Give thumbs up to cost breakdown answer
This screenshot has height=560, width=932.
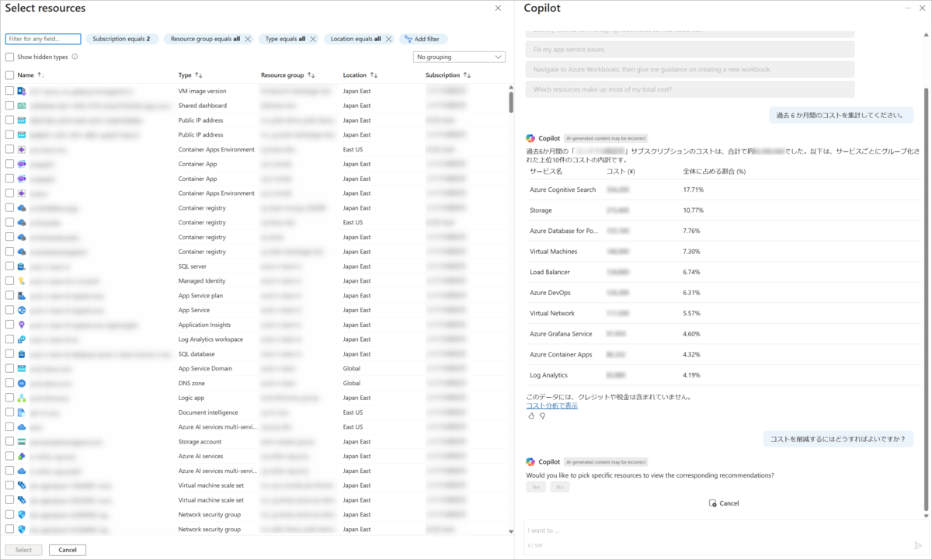tap(531, 416)
